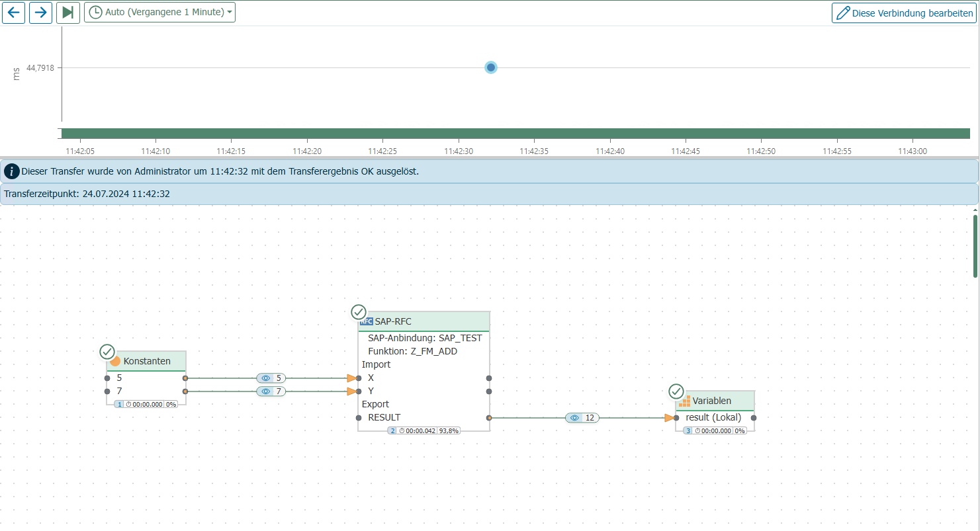Open the Auto (Vergangene 1 Minute) dropdown
Viewport: 980px width, 531px height.
(160, 13)
